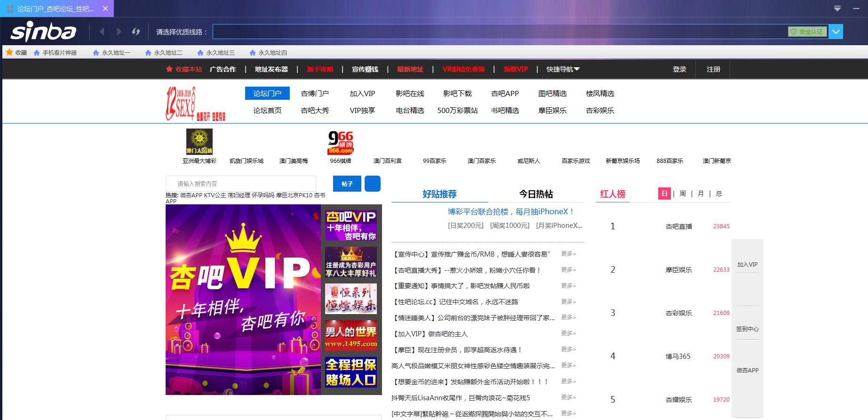The image size is (868, 420).
Task: Open the 永久地址三 bookmark
Action: tap(216, 53)
